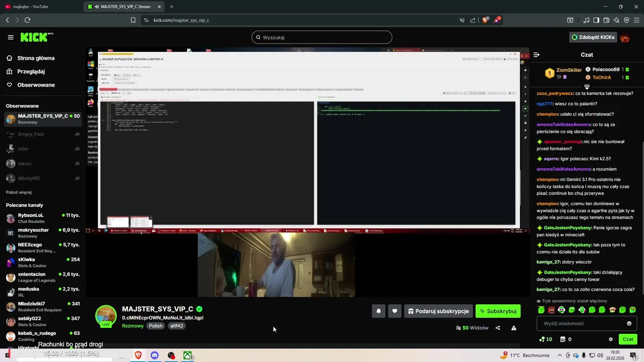Click username nga777 in chat
The width and height of the screenshot is (644, 362).
point(545,104)
